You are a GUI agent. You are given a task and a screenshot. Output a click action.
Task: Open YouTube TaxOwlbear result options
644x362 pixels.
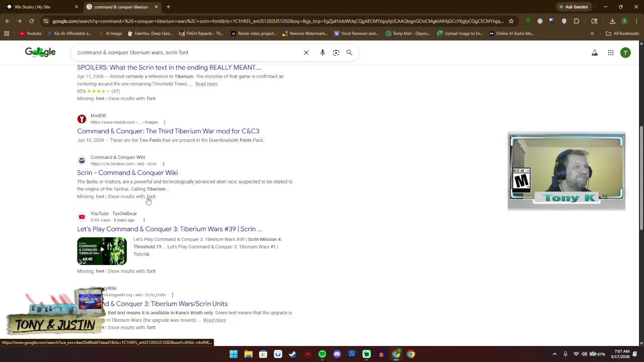(144, 220)
